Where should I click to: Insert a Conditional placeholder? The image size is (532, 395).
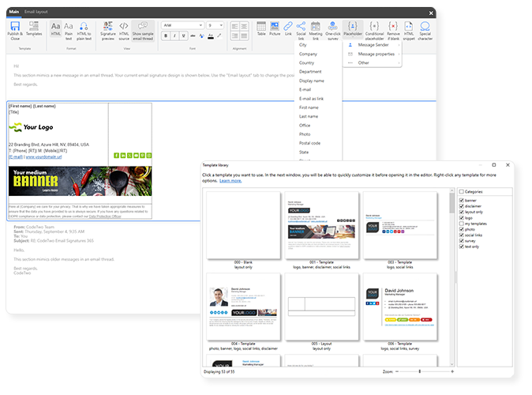tap(375, 31)
